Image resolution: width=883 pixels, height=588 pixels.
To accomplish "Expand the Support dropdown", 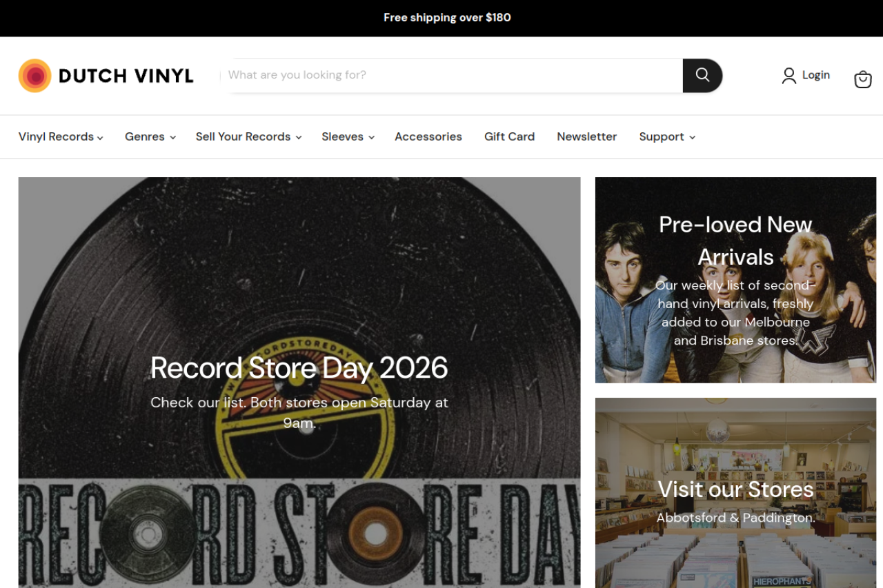I will (666, 136).
